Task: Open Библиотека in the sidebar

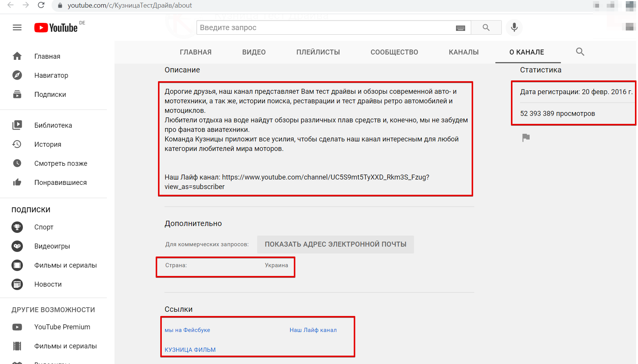Action: [53, 125]
